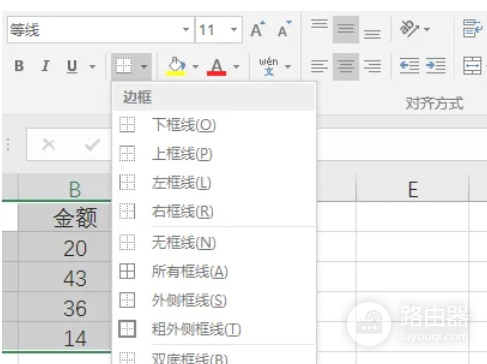Viewport: 487px width, 364px height.
Task: Toggle bold formatting
Action: (19, 66)
